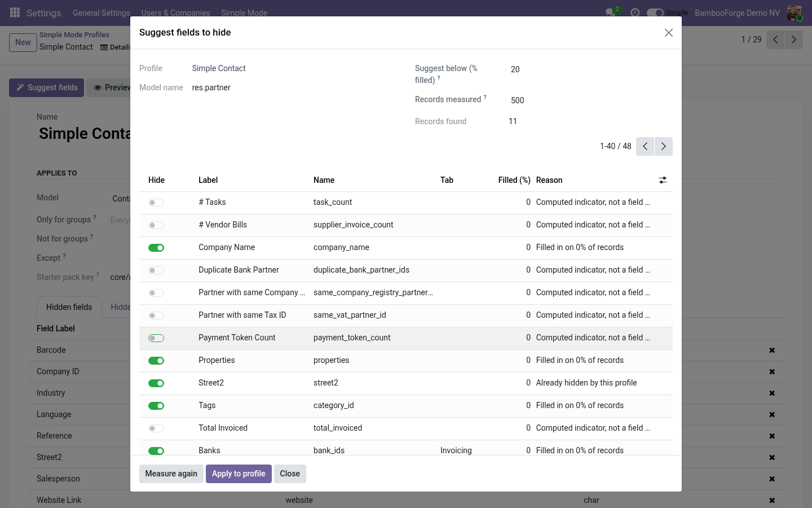Disable hide for Properties field
This screenshot has width=812, height=508.
156,361
